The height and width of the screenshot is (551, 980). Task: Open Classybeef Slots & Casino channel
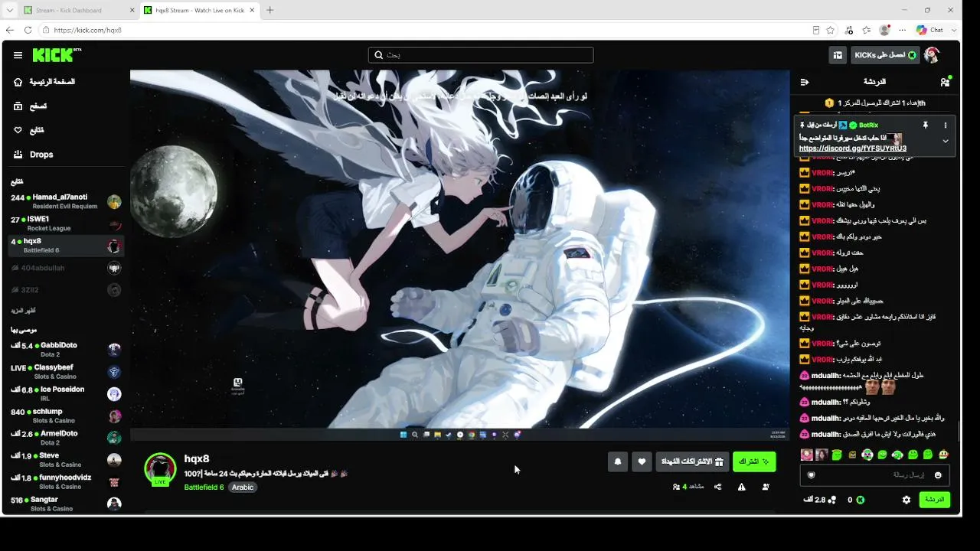[x=66, y=371]
